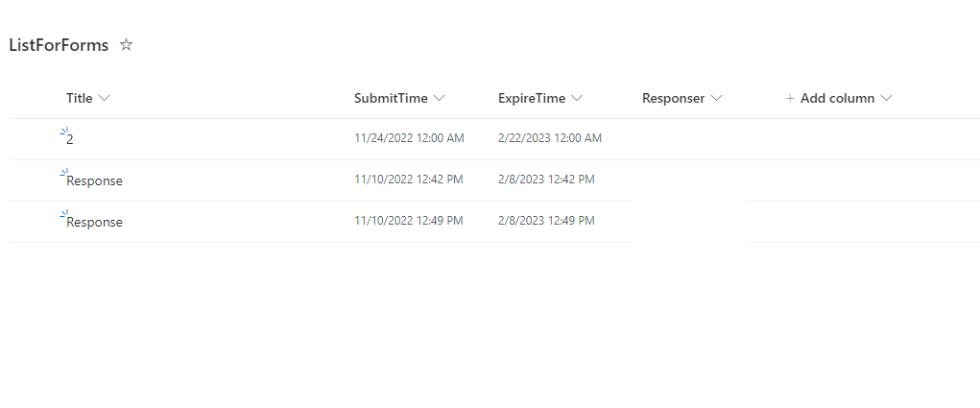Image resolution: width=980 pixels, height=408 pixels.
Task: Click the ListForForms list title
Action: [59, 45]
